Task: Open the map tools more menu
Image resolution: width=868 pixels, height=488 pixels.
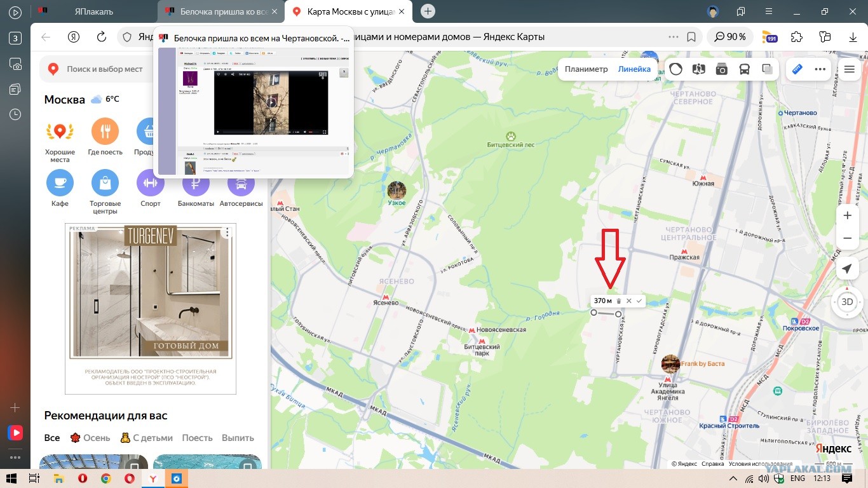Action: pyautogui.click(x=820, y=69)
